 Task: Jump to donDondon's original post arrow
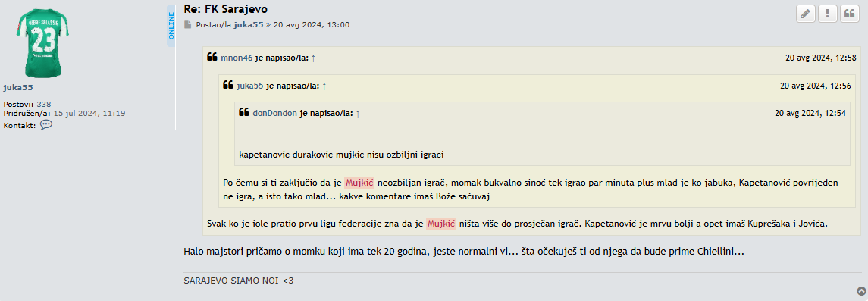(x=358, y=113)
